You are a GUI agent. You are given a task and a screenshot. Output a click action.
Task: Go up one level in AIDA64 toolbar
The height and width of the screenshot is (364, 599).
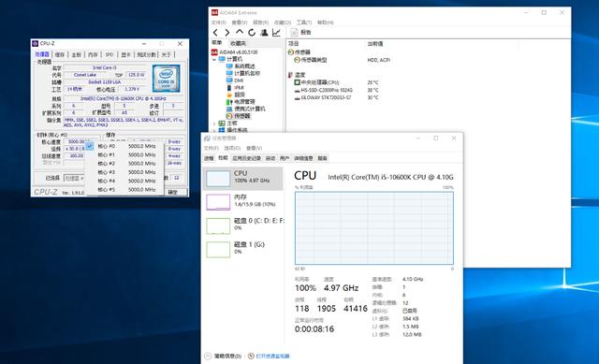(240, 32)
